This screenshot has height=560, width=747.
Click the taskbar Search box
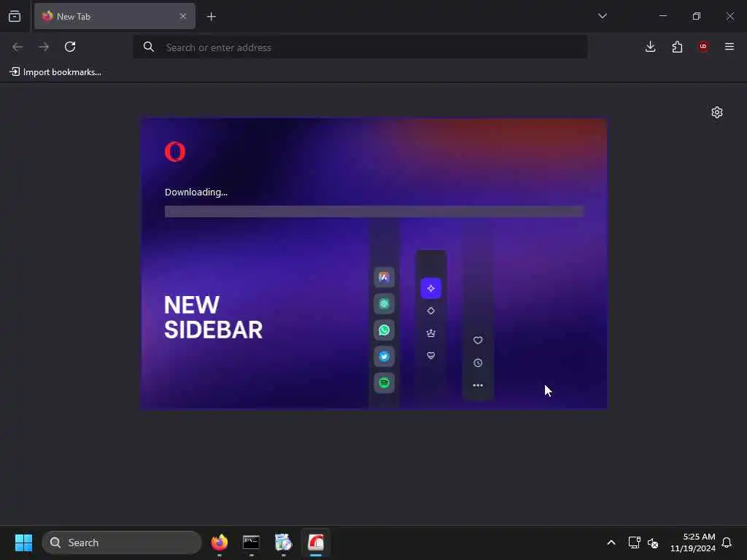tap(122, 542)
